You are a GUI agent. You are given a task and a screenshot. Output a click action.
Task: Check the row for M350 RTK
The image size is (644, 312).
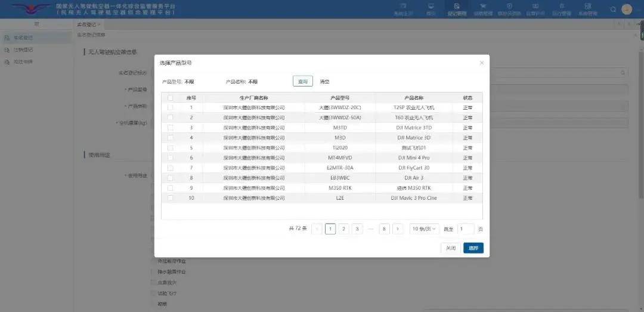point(170,188)
